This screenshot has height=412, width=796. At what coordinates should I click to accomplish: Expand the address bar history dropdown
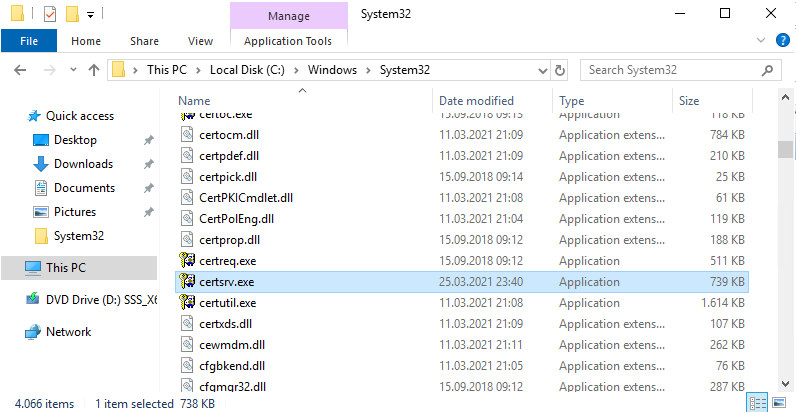543,71
